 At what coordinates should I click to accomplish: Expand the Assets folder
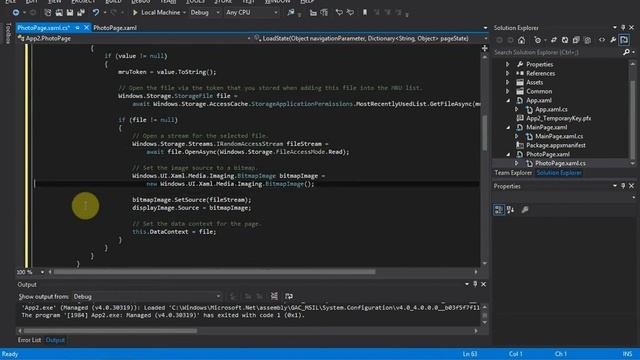507,82
